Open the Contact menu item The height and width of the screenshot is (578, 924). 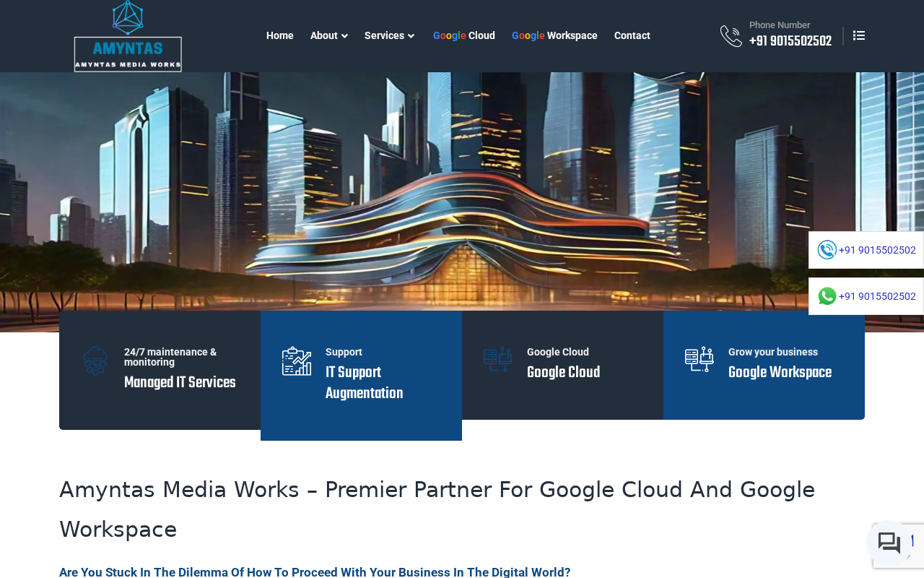[x=632, y=35]
